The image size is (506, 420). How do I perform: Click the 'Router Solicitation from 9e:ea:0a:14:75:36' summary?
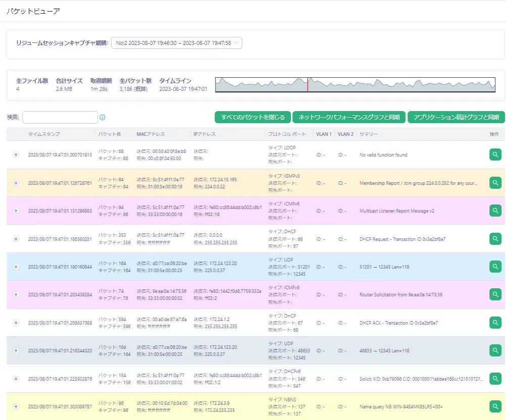pyautogui.click(x=401, y=294)
